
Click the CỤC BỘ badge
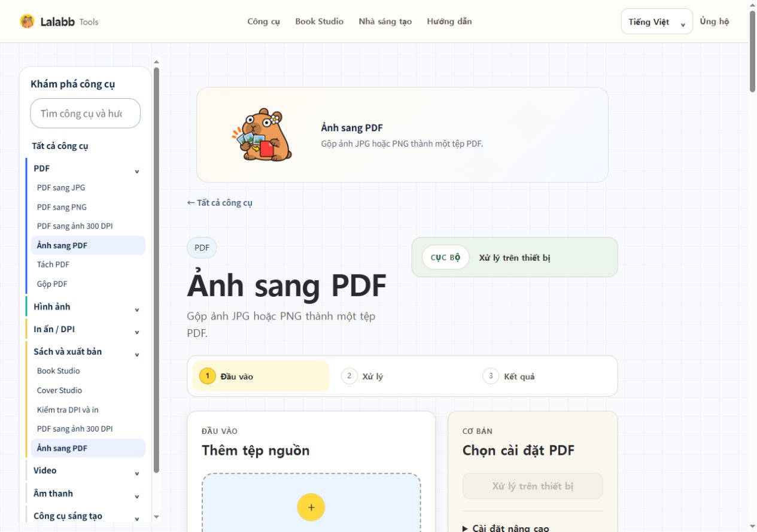point(445,257)
